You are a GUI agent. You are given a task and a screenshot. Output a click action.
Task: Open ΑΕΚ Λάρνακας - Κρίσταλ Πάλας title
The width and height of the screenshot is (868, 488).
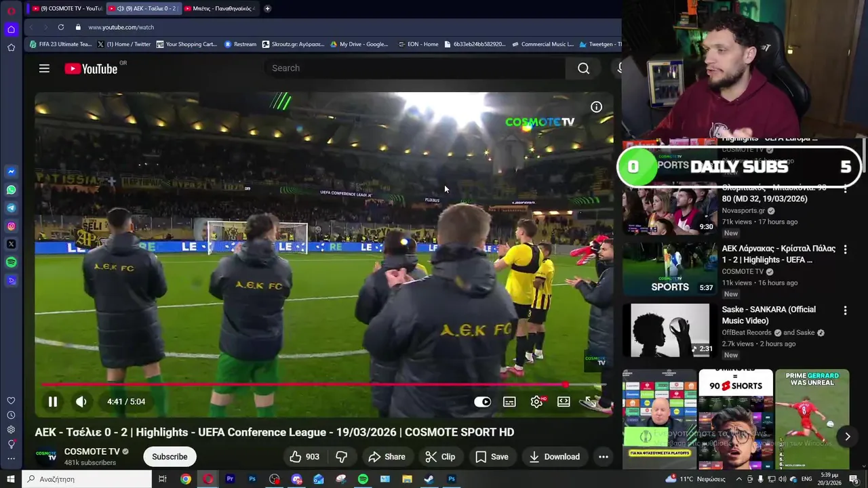click(x=778, y=254)
